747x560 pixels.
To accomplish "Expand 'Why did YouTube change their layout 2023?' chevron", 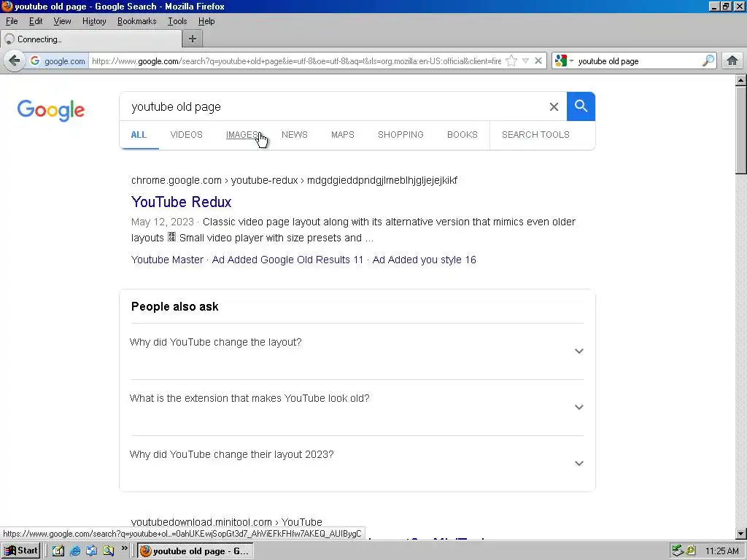I will [578, 463].
